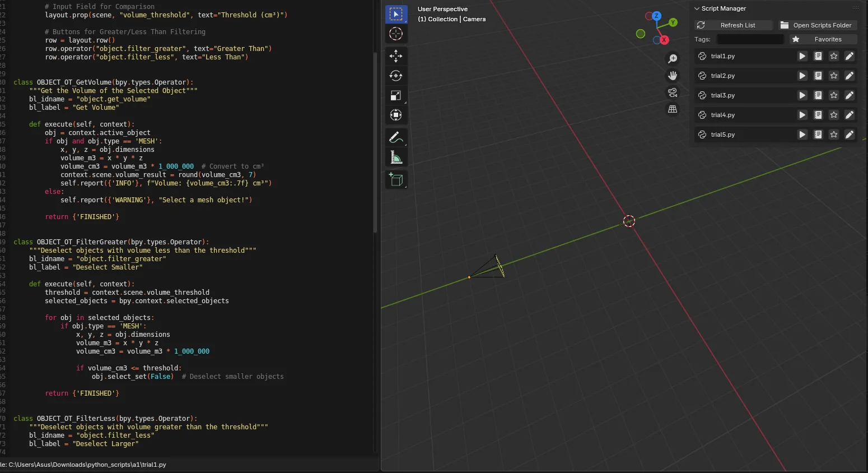Pick the Scale tool

[x=396, y=95]
